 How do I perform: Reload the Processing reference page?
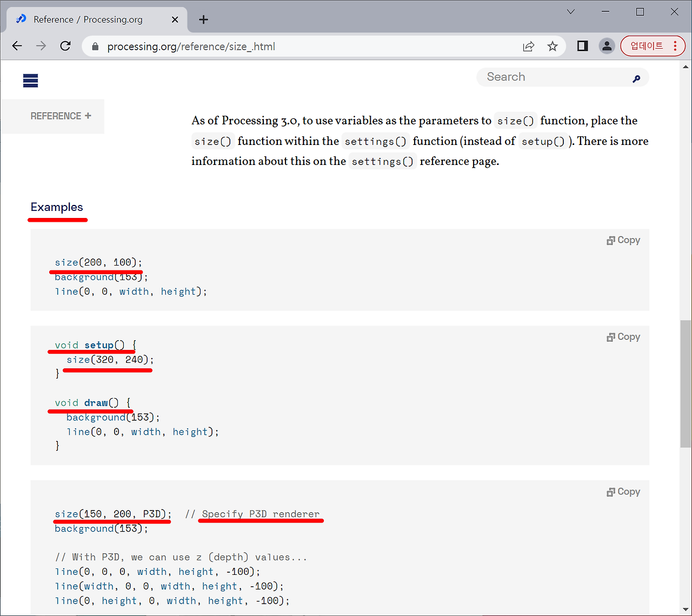(x=65, y=46)
